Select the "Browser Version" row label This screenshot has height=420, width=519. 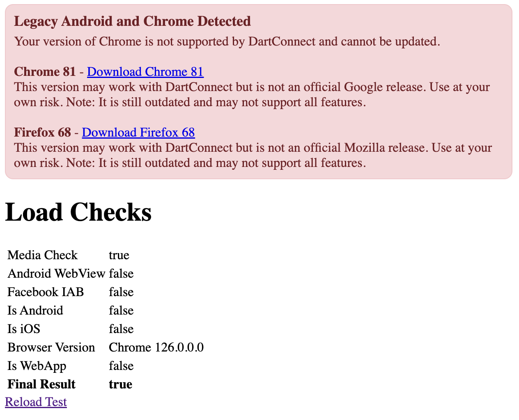(51, 347)
